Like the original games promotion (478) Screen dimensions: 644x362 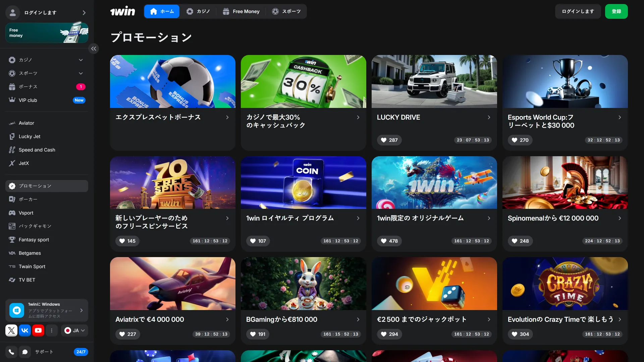(389, 241)
